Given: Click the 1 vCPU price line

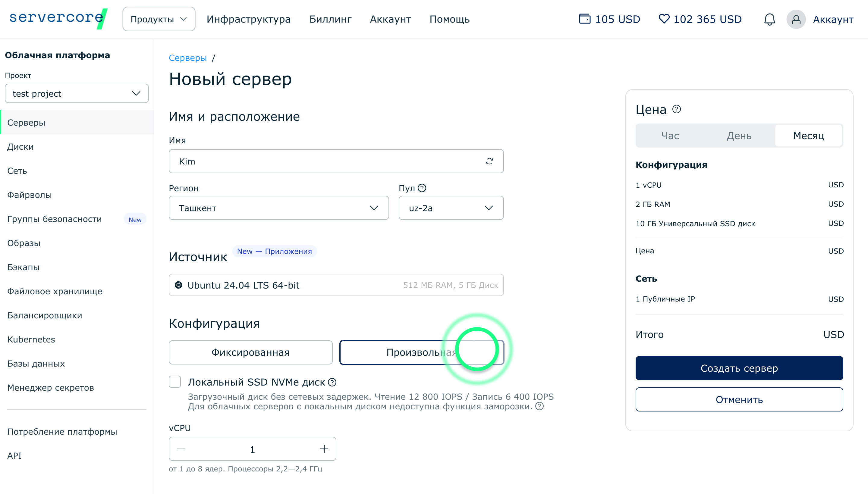Looking at the screenshot, I should (x=739, y=185).
